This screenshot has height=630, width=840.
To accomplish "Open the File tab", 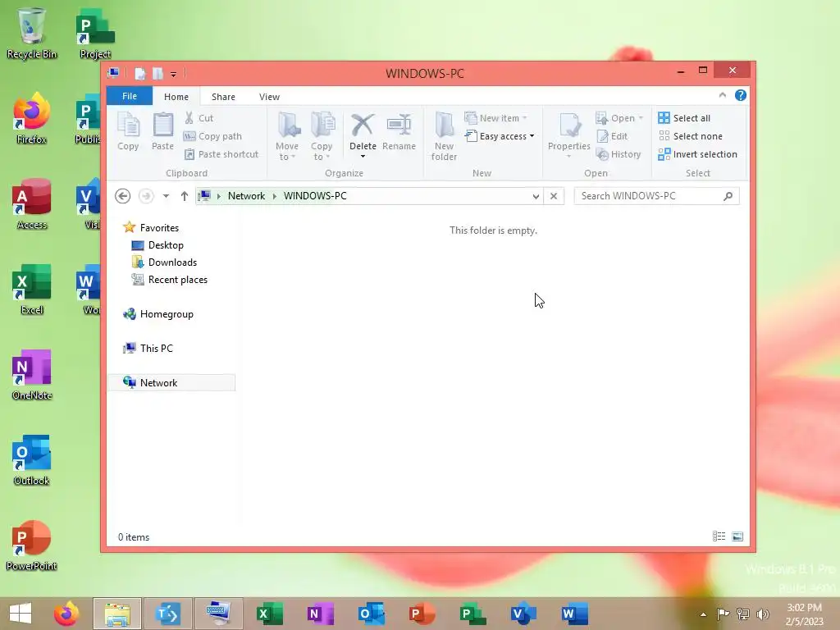I will (x=130, y=96).
